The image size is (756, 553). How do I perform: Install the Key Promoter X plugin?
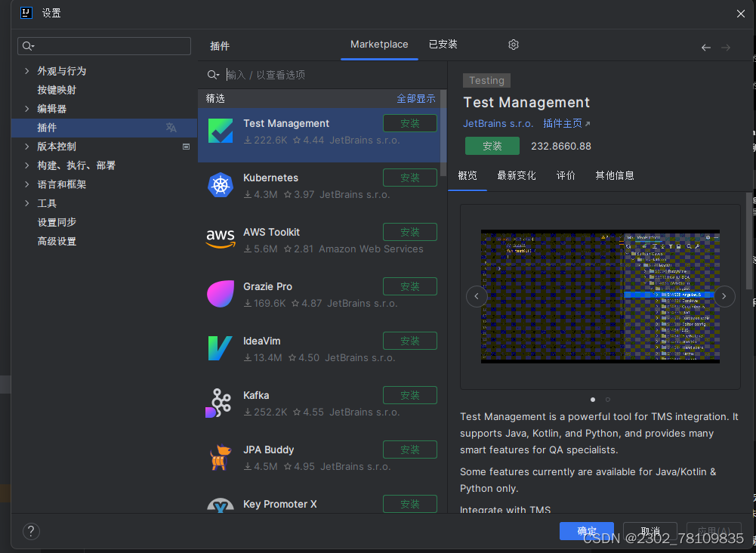(x=410, y=504)
